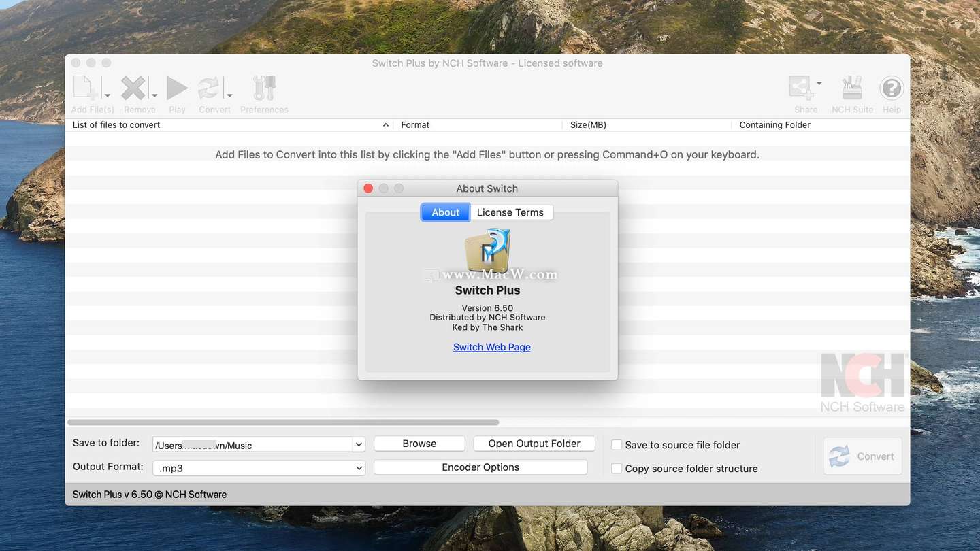
Task: Switch to the License Terms tab
Action: pyautogui.click(x=510, y=212)
